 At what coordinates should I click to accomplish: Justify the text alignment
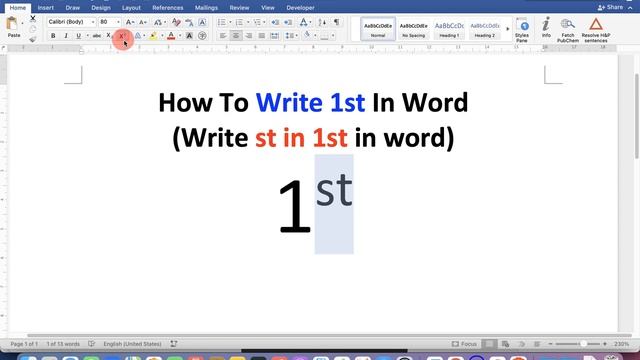point(262,36)
